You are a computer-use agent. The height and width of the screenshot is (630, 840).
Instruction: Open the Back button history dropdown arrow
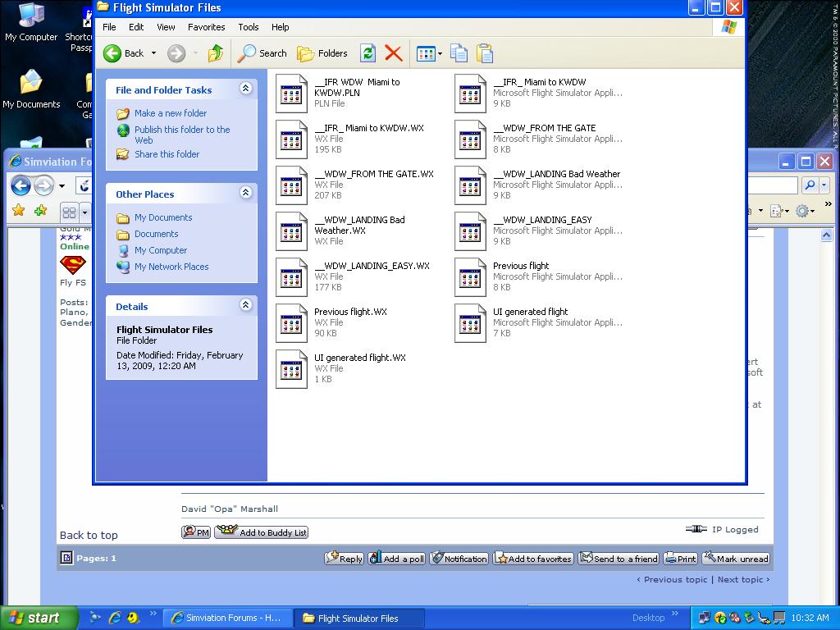tap(153, 53)
